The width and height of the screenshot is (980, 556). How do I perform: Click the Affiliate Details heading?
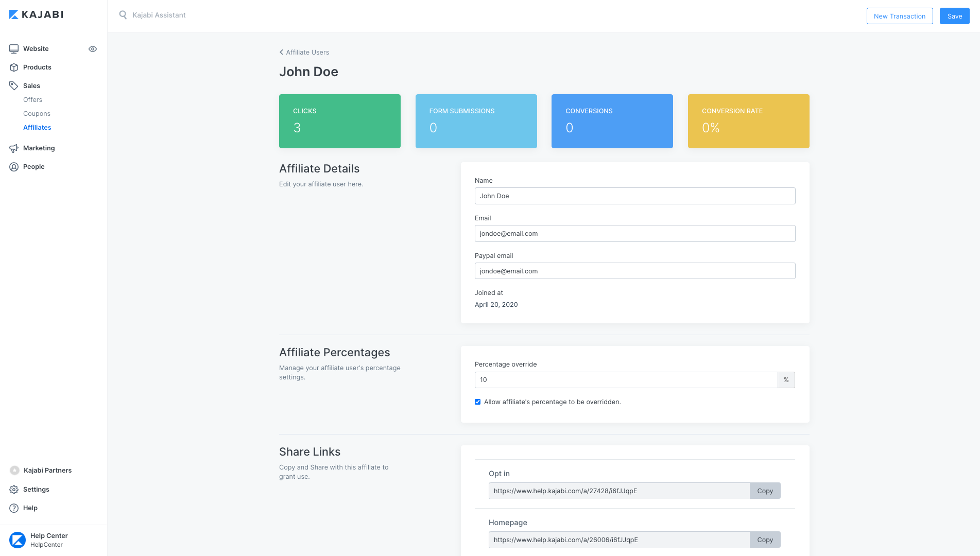tap(319, 169)
